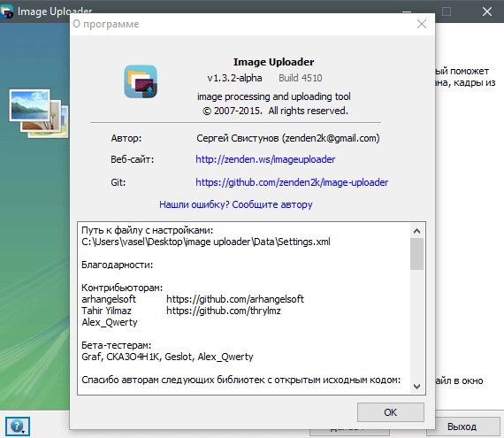Click the Нашли ошибку? Сообщите автору link

(235, 204)
